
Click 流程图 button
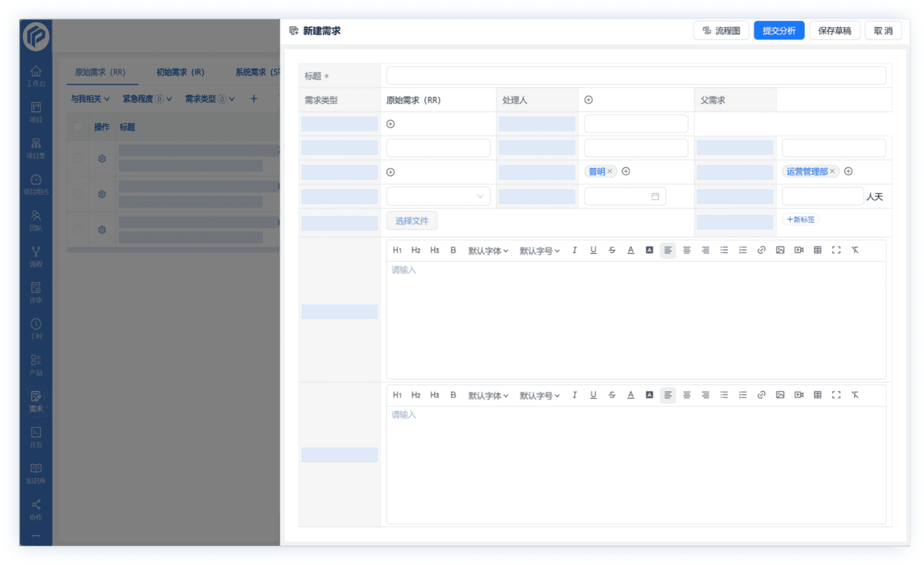[x=721, y=30]
